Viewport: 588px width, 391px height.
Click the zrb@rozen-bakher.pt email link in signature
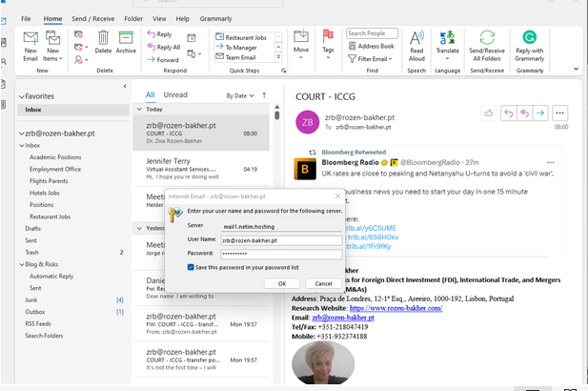[x=343, y=318]
